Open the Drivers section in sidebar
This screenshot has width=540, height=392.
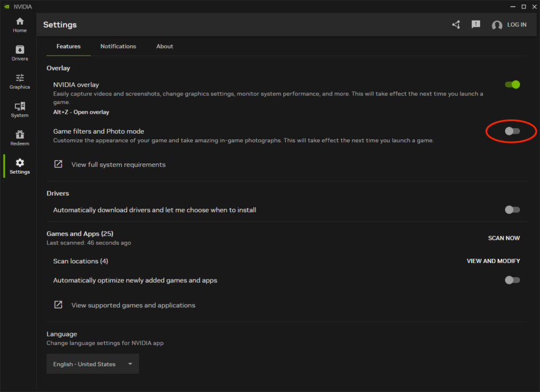(x=19, y=53)
